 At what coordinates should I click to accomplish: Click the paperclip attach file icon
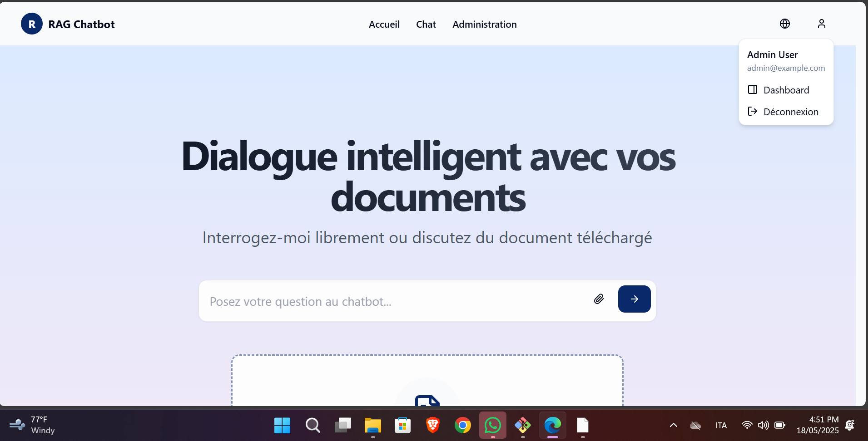[599, 299]
